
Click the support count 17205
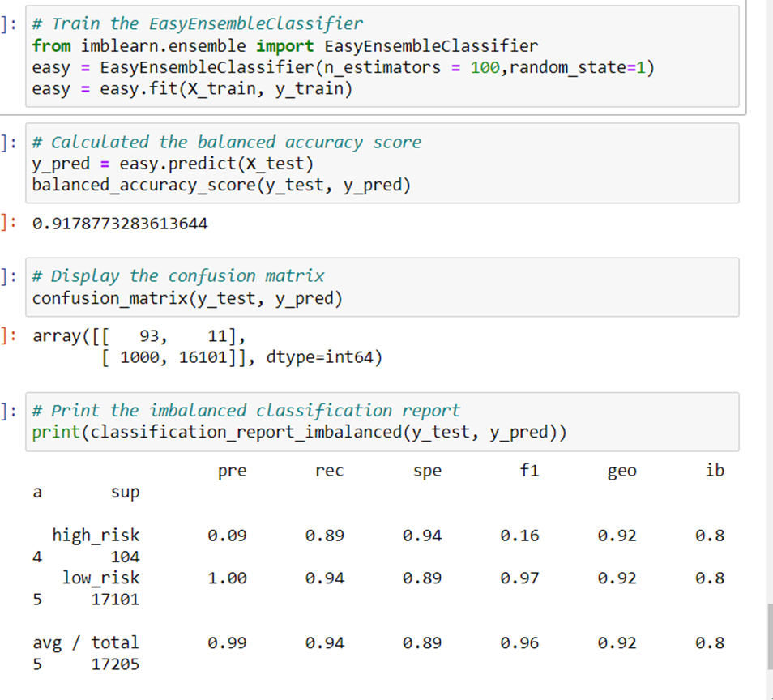(115, 664)
